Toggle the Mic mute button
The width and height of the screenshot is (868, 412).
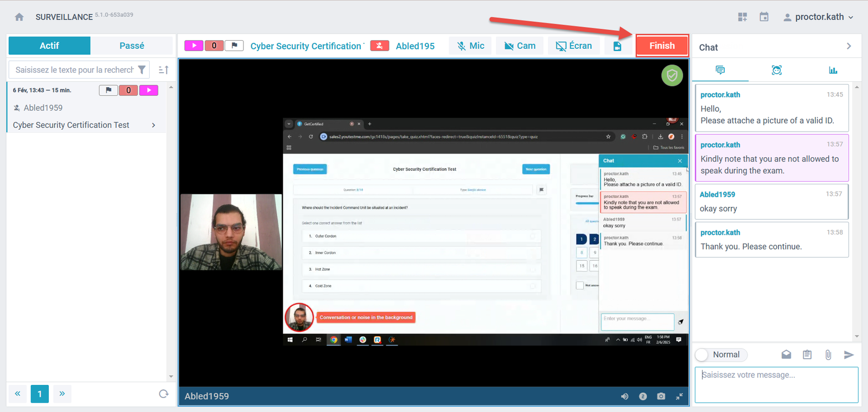[470, 46]
